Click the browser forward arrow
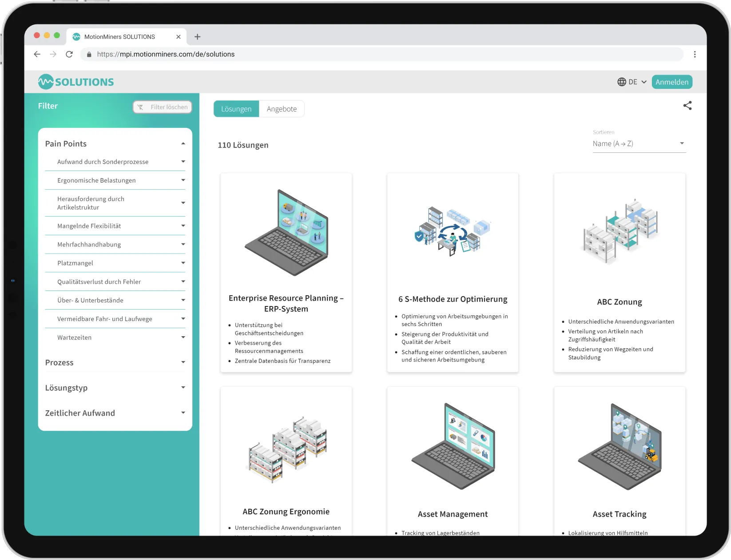The height and width of the screenshot is (560, 731). click(x=53, y=54)
